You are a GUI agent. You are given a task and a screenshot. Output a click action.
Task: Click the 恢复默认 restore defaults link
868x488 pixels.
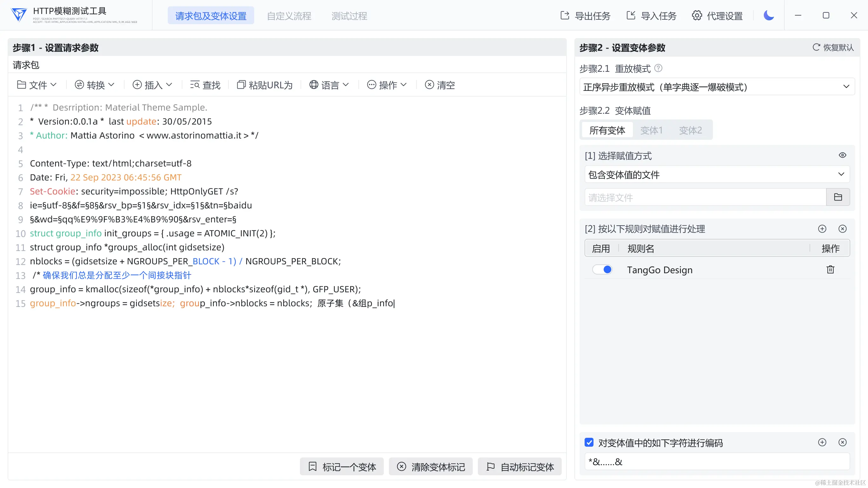[x=833, y=48]
